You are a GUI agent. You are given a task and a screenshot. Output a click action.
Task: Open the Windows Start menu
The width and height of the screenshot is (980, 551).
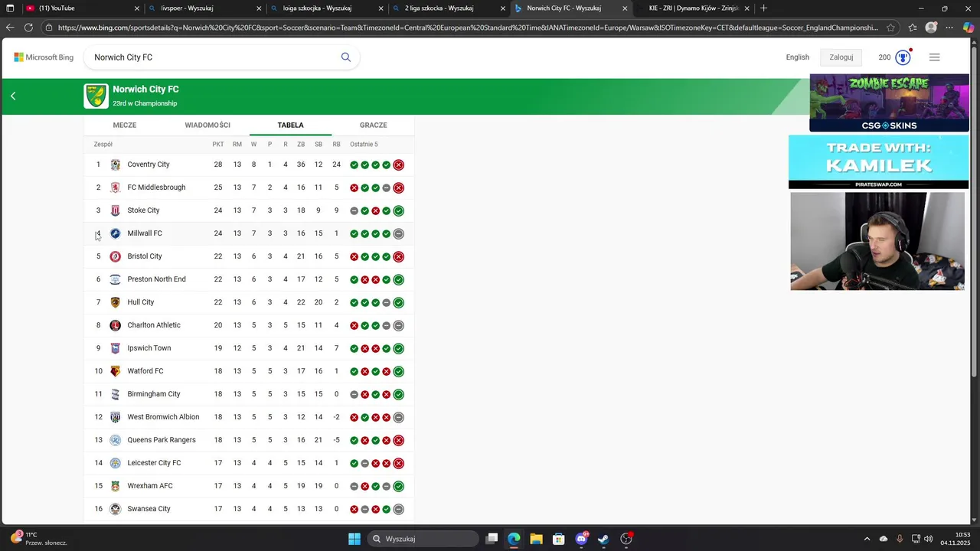pos(354,539)
